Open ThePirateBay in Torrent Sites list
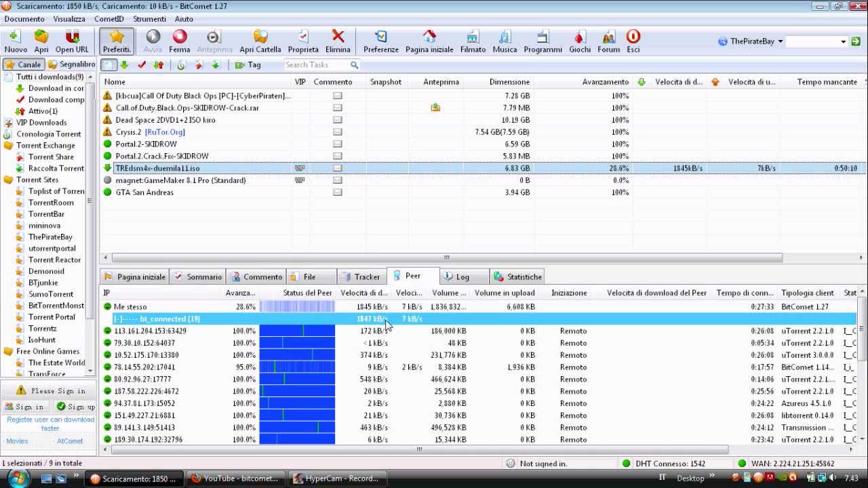868x488 pixels. pos(50,237)
